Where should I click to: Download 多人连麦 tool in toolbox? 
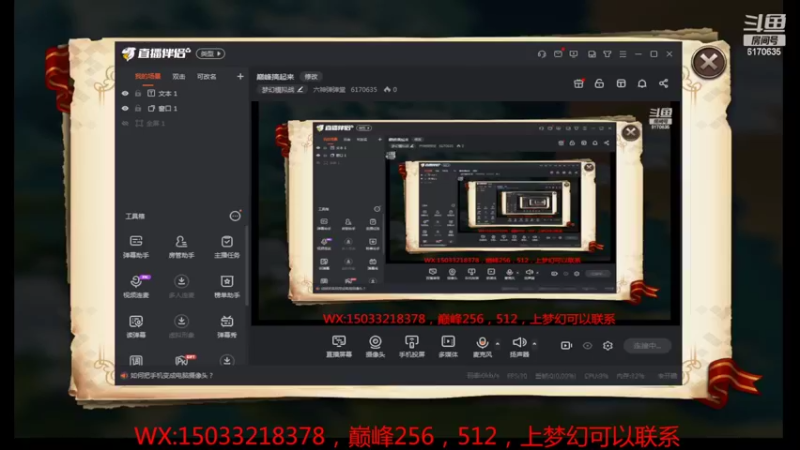[x=181, y=286]
